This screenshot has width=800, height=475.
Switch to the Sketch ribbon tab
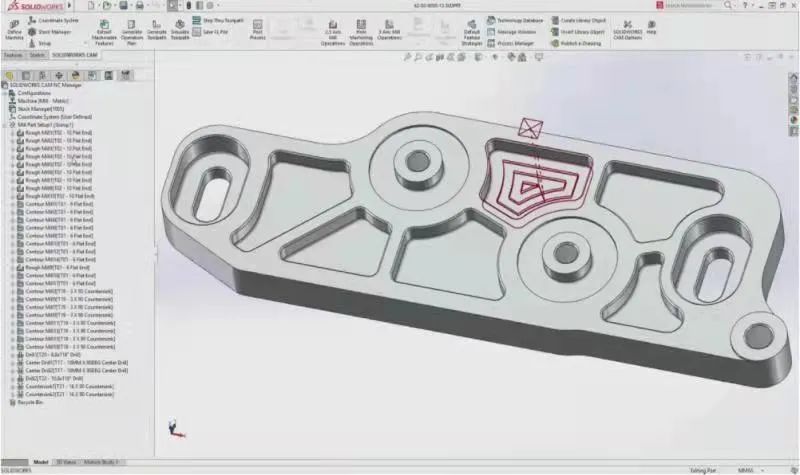(x=37, y=56)
